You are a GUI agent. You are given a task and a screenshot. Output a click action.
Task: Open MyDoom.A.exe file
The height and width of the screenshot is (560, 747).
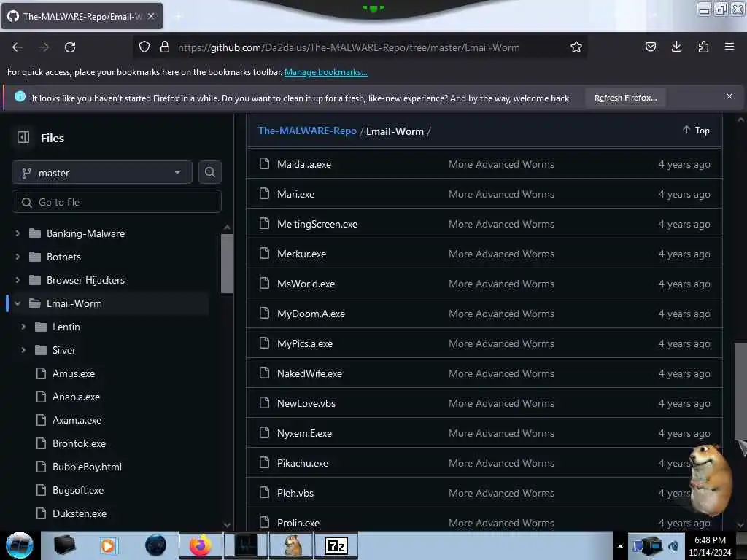[x=311, y=314]
